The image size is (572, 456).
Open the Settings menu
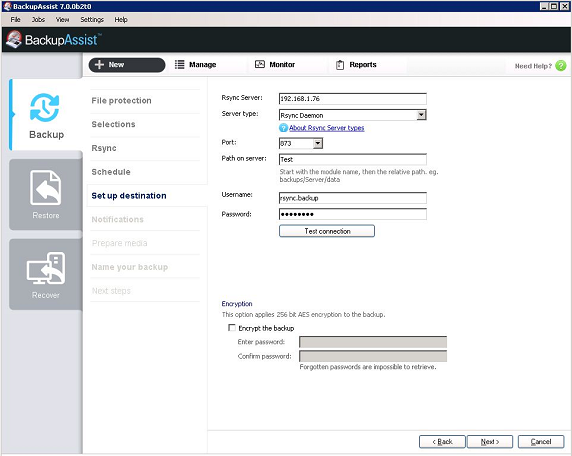click(x=92, y=20)
